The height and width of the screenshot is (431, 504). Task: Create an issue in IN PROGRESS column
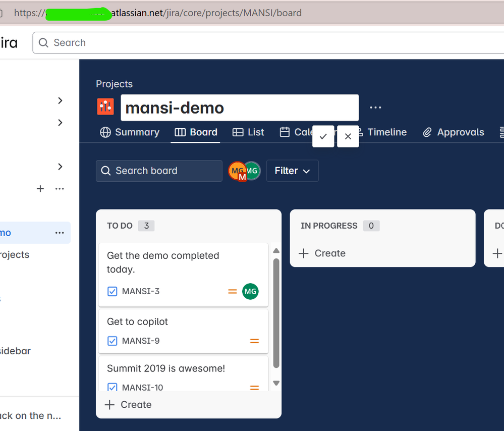pos(322,253)
